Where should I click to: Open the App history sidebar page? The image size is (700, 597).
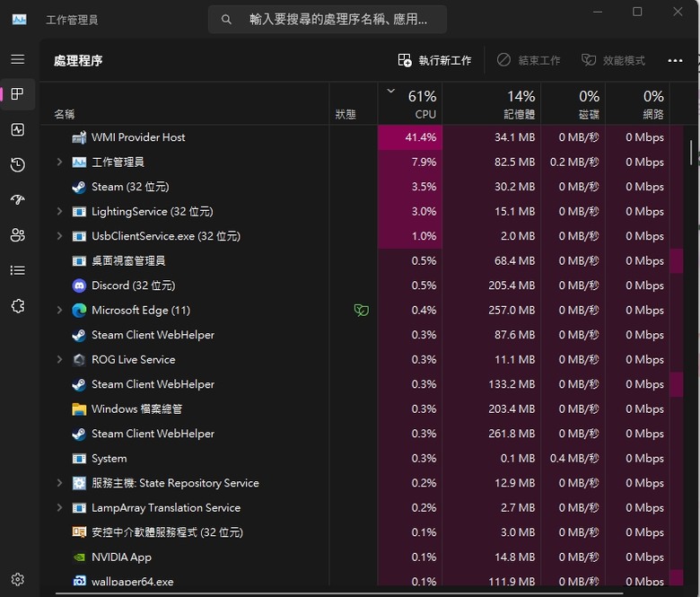click(17, 165)
